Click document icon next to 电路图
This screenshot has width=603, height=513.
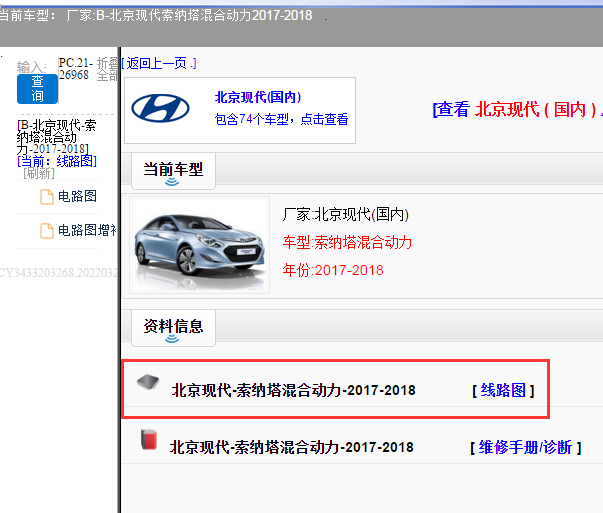pos(47,197)
